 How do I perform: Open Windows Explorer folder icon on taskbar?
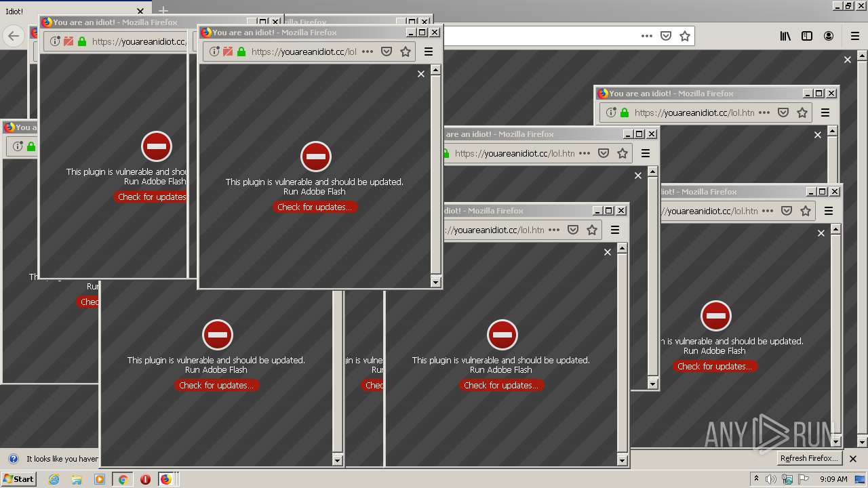point(77,479)
